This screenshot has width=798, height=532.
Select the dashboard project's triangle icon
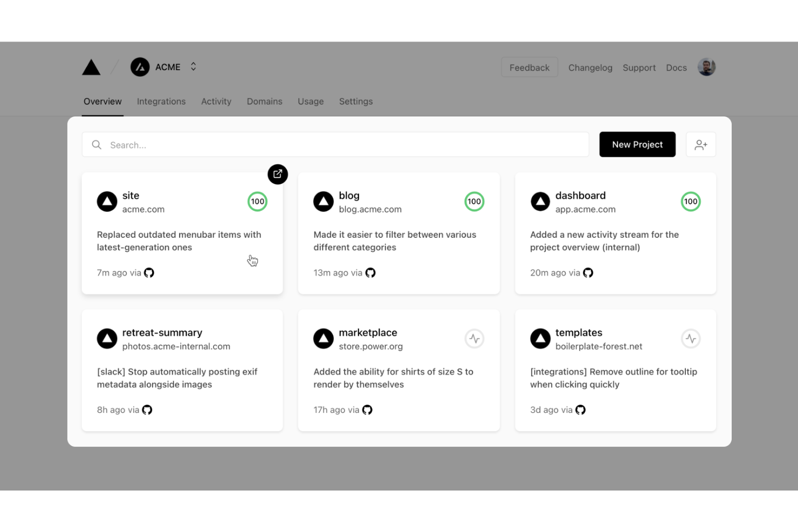(x=540, y=201)
